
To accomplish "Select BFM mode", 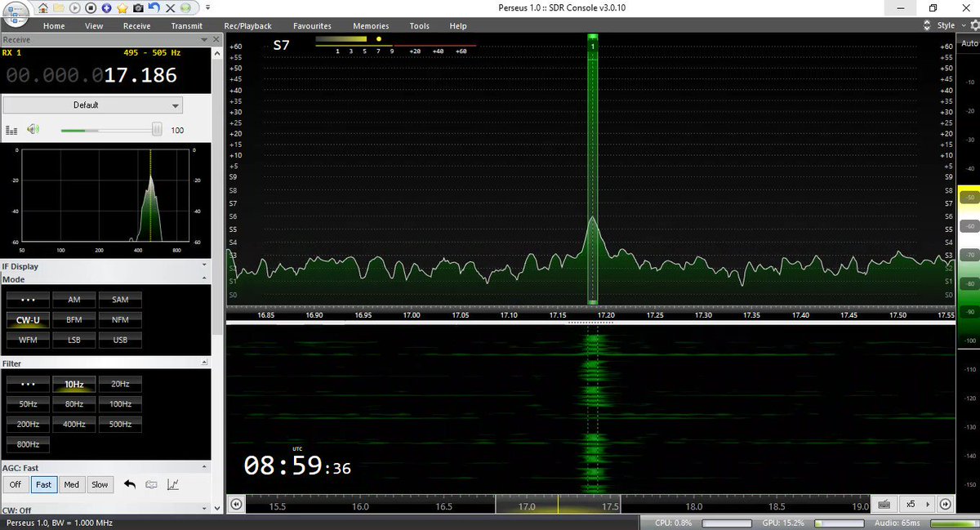I will click(x=73, y=319).
